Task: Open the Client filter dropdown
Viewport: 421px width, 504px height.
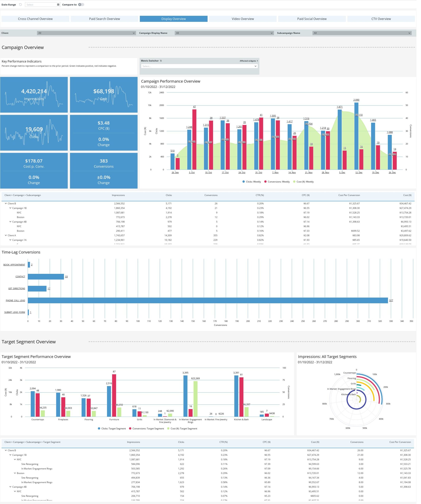Action: tap(86, 33)
